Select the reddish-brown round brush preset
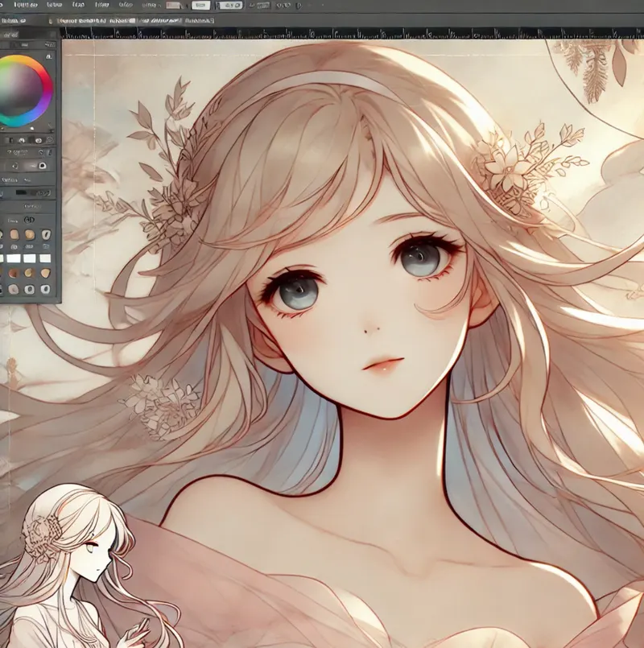 pos(14,273)
